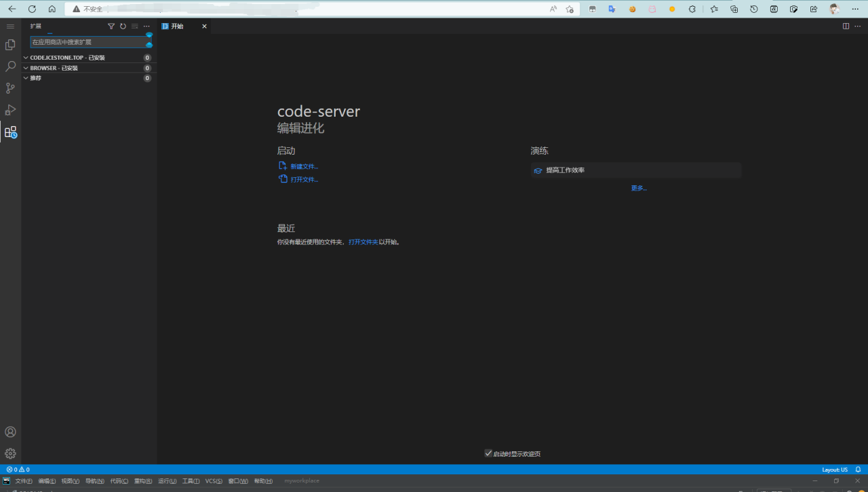Open the hamburger application menu

pyautogui.click(x=10, y=26)
